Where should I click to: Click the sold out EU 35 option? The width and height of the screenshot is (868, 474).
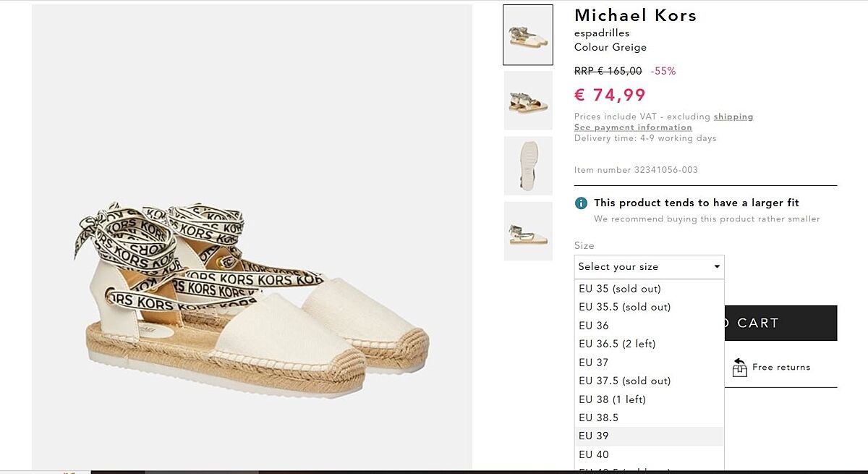click(620, 289)
